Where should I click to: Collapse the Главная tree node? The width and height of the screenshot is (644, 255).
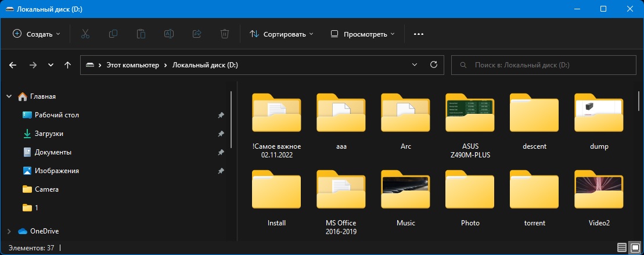[9, 96]
